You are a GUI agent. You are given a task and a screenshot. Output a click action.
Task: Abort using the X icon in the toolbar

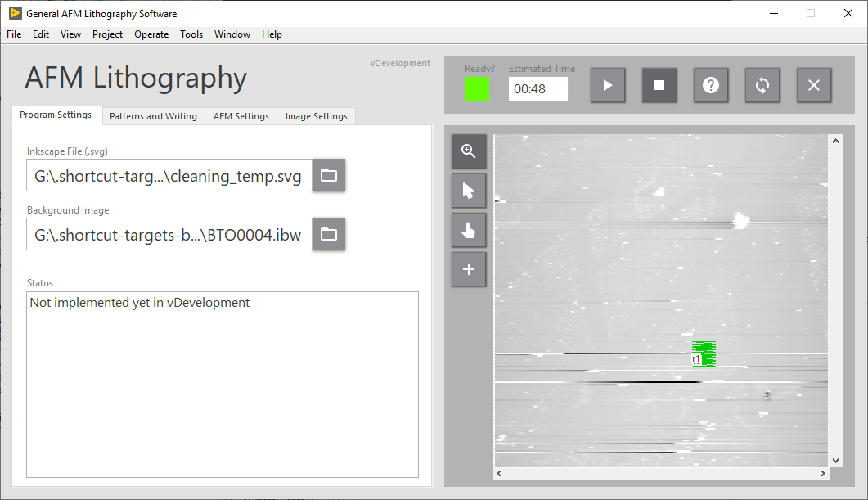814,84
